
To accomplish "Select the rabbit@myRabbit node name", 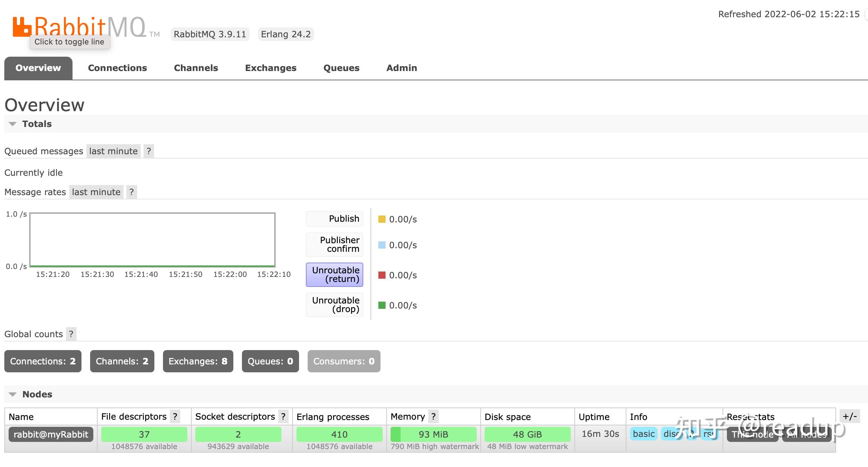I will coord(51,434).
